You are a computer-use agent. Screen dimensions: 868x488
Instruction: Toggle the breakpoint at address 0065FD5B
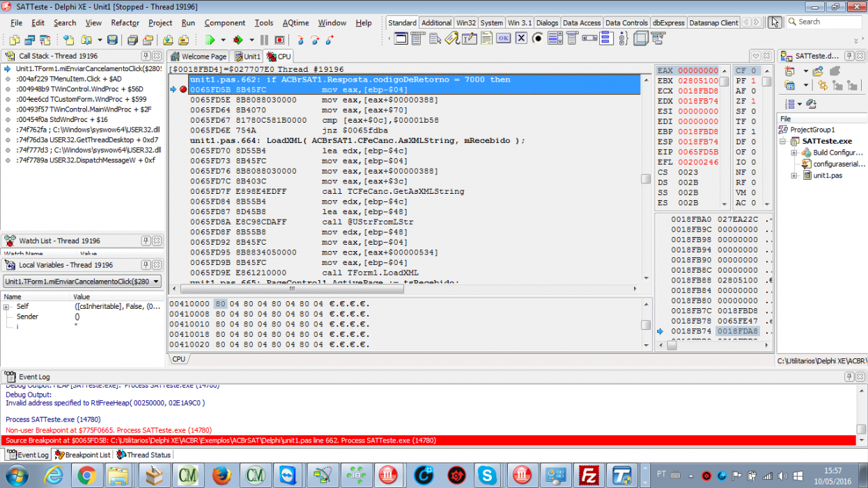[184, 89]
